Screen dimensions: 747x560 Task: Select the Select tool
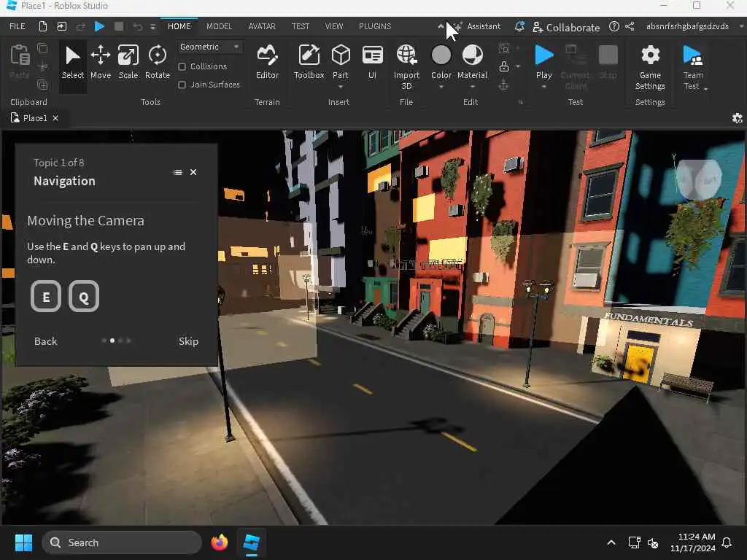coord(72,63)
